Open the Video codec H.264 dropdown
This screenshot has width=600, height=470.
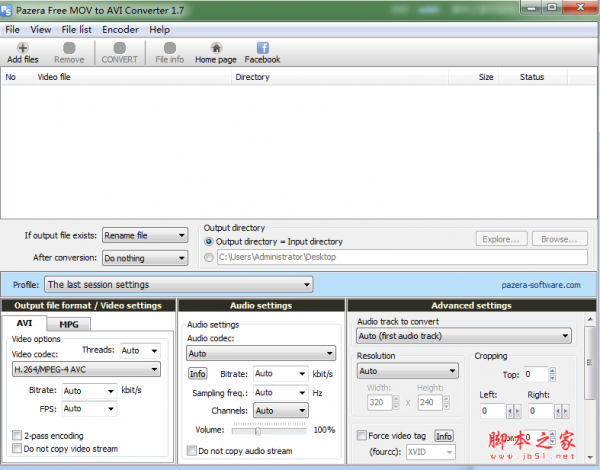(86, 369)
